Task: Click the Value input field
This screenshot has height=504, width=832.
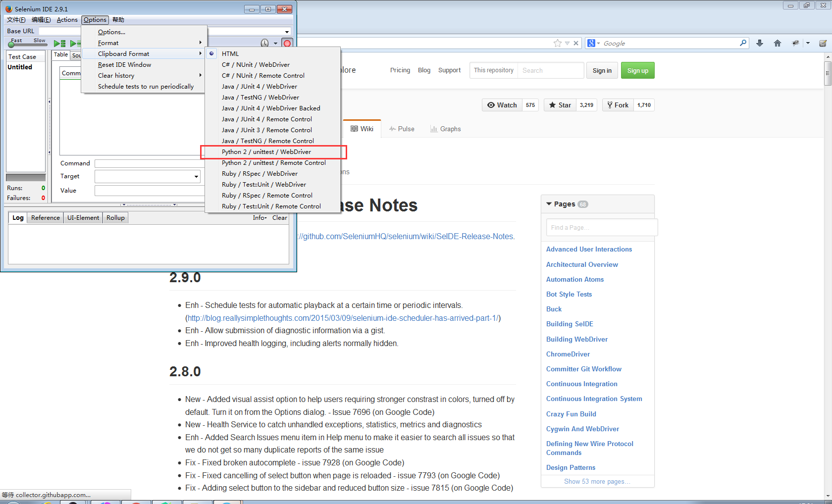Action: coord(150,191)
